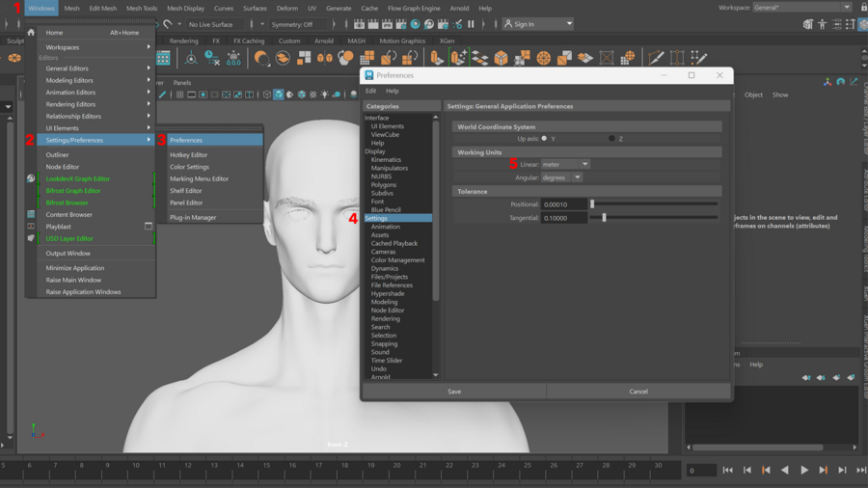Click the Home icon in Windows menu

coord(31,33)
